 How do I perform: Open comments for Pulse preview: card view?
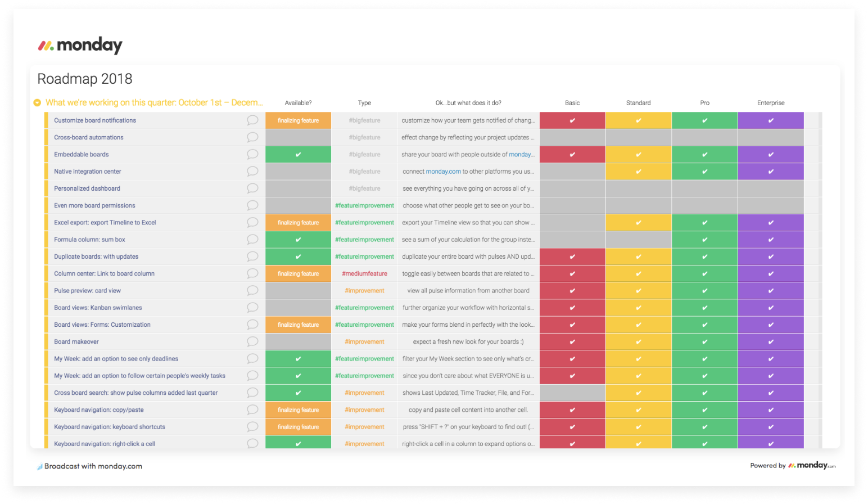[252, 291]
